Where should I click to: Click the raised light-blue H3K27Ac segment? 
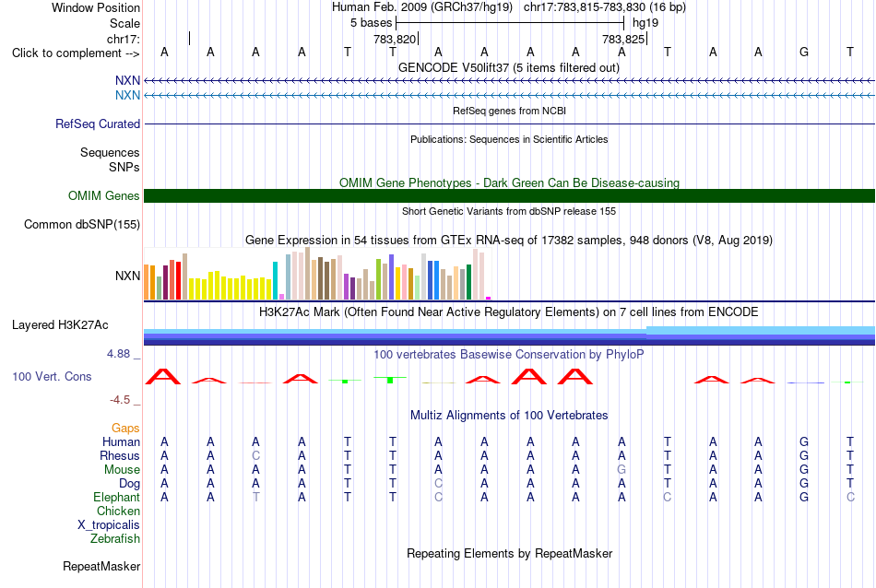(x=761, y=330)
